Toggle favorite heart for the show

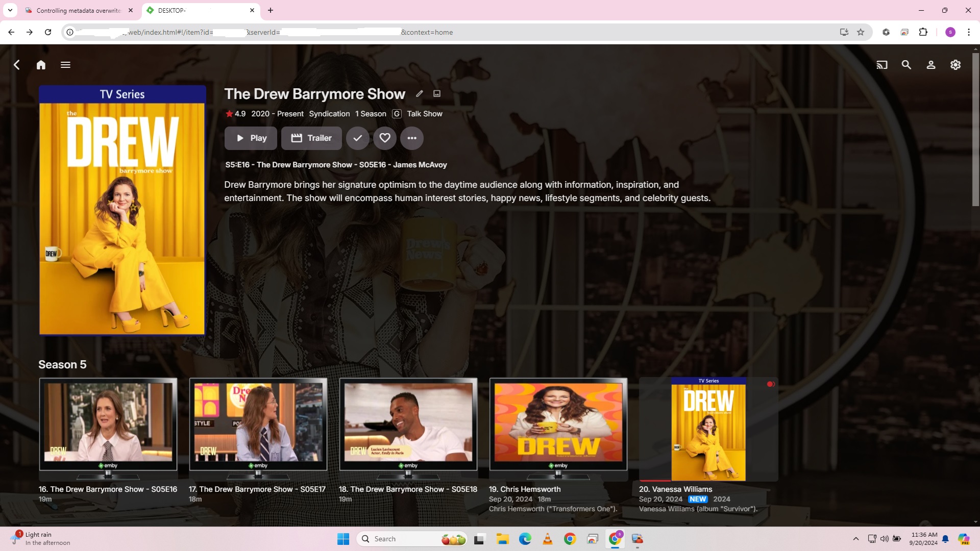(x=385, y=138)
